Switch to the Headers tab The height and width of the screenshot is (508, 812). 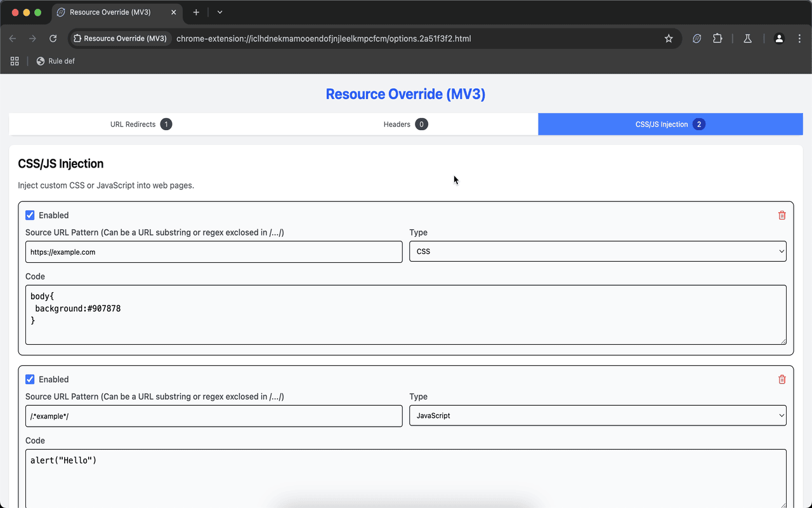(x=405, y=124)
